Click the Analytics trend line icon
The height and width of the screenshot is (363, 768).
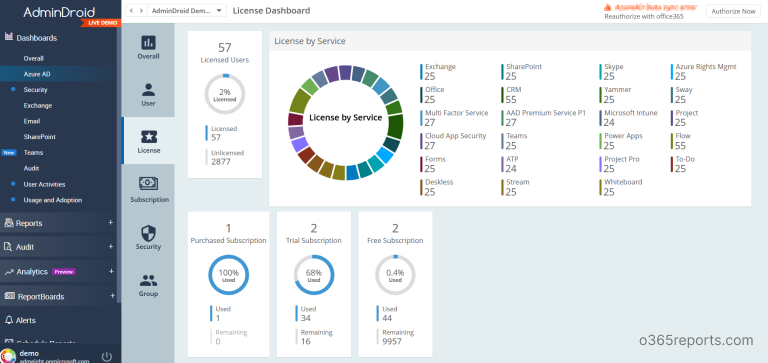(9, 272)
